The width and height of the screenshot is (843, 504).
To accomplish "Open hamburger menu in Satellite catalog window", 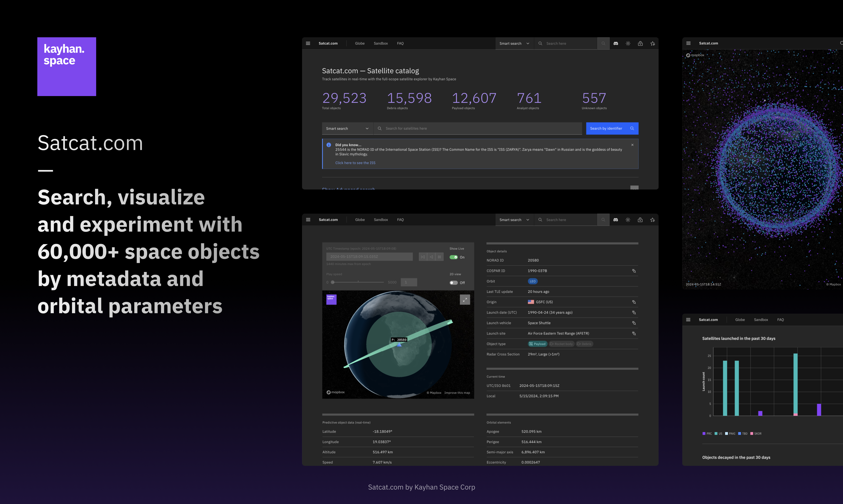I will click(308, 43).
